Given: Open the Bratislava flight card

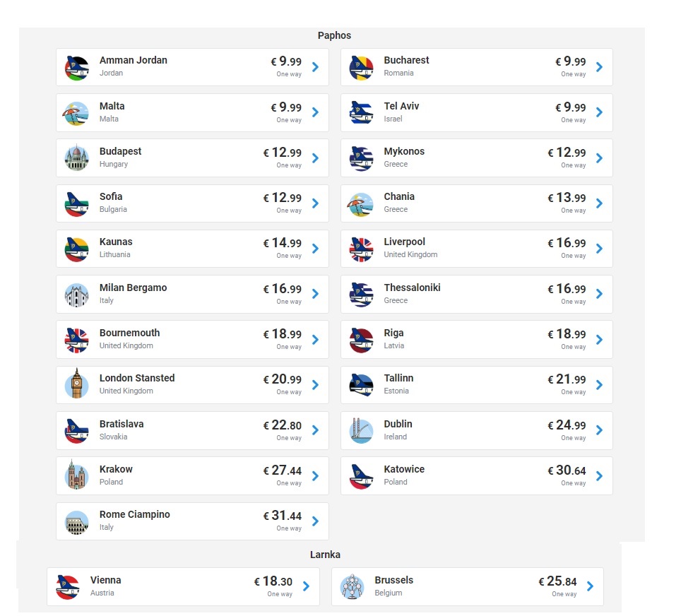Looking at the screenshot, I should coord(192,430).
